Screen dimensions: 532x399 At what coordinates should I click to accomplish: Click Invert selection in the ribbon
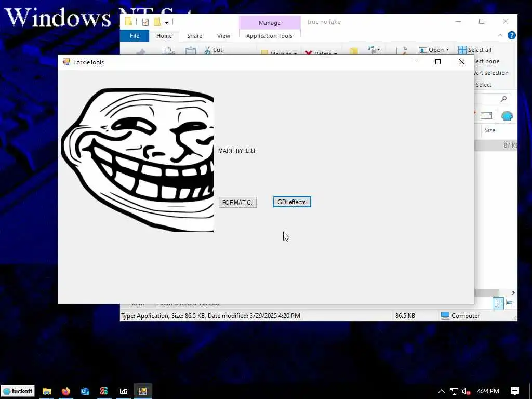point(491,73)
